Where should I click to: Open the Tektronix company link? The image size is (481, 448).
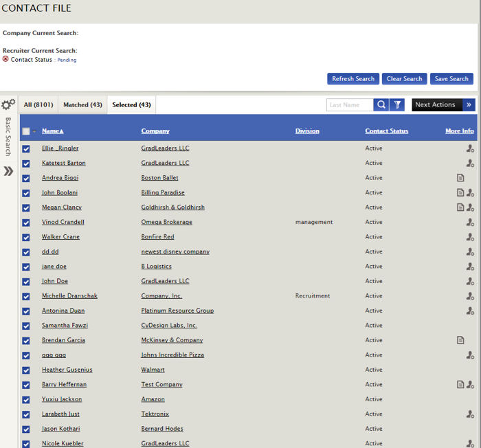(155, 414)
